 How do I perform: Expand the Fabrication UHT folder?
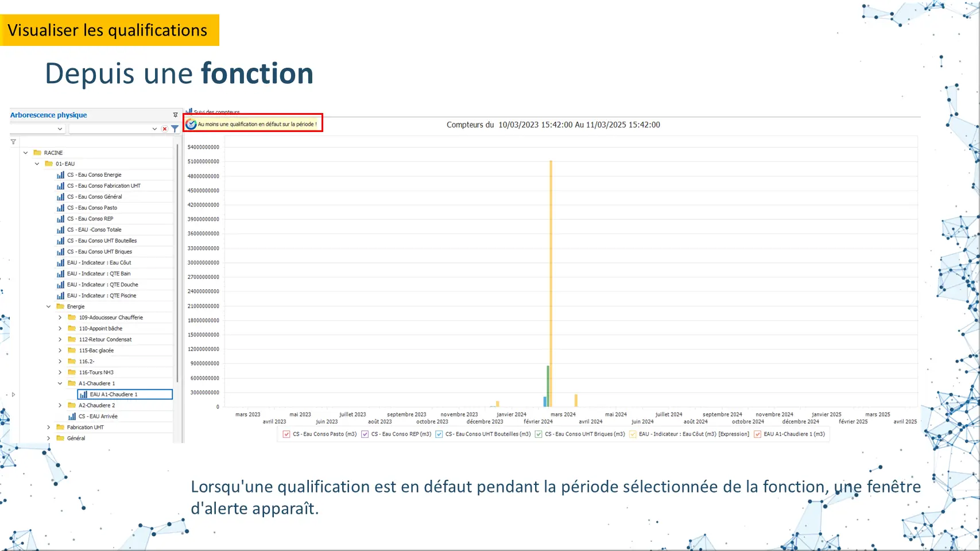48,428
